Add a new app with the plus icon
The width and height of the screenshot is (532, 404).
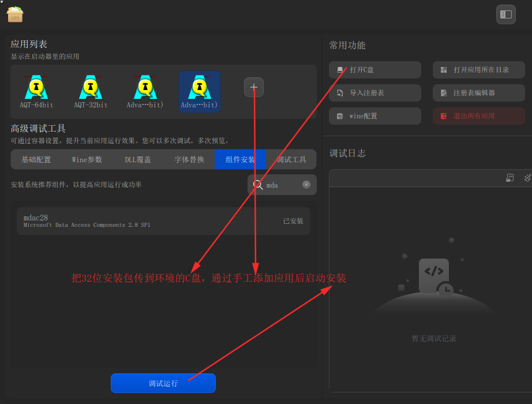254,87
